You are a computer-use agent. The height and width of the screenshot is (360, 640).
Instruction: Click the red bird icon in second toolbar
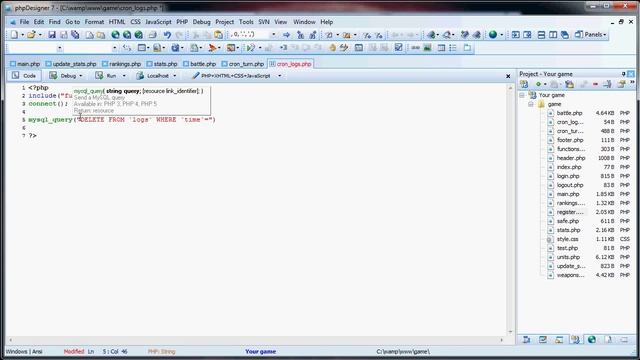[212, 48]
